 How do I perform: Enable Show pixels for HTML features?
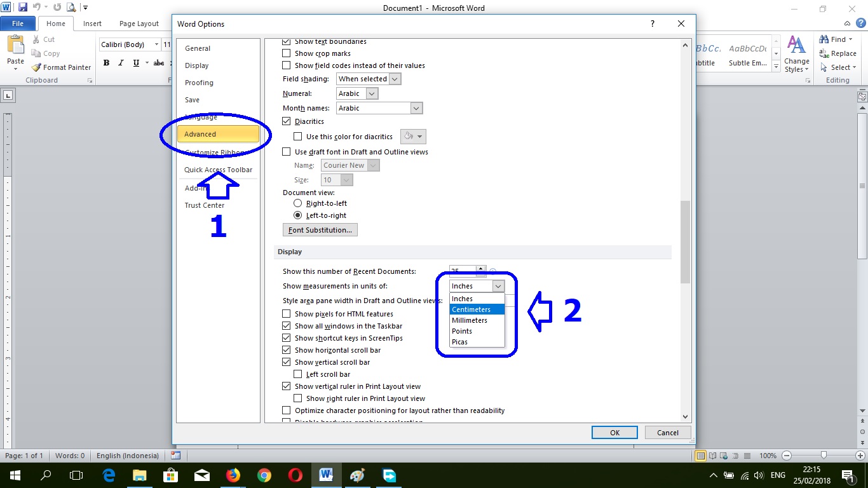(x=287, y=314)
